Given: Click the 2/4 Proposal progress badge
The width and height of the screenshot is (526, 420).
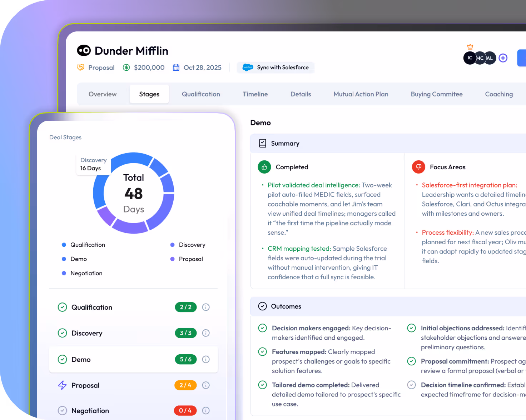Looking at the screenshot, I should [185, 385].
